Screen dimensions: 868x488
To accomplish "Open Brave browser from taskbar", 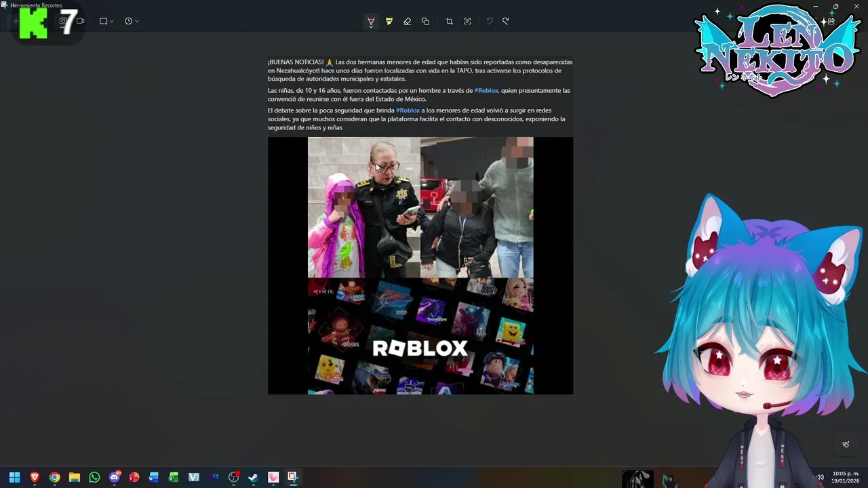I will click(35, 477).
